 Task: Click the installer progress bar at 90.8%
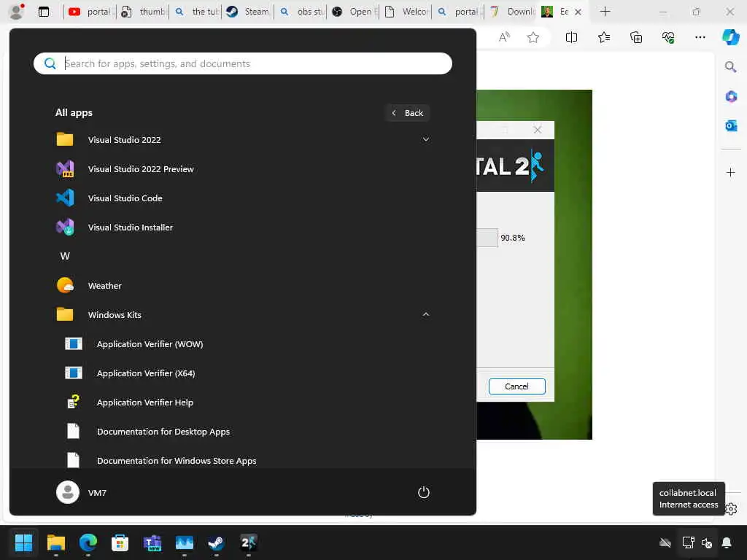pyautogui.click(x=487, y=238)
